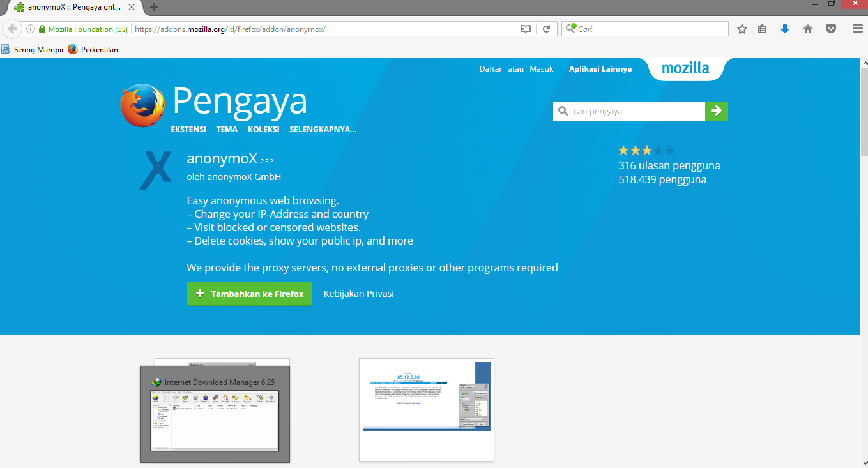Viewport: 868px width, 468px height.
Task: Reload the current page
Action: pyautogui.click(x=546, y=29)
